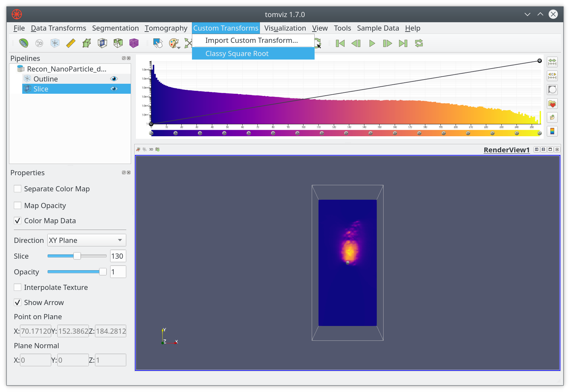Set custom color map range
The width and height of the screenshot is (570, 392).
[552, 76]
